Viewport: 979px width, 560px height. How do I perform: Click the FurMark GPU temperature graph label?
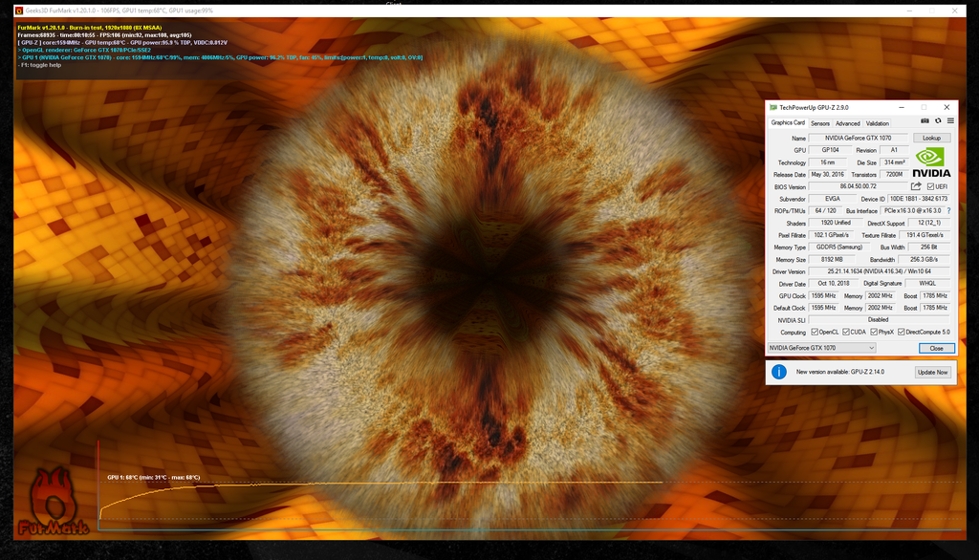(154, 478)
